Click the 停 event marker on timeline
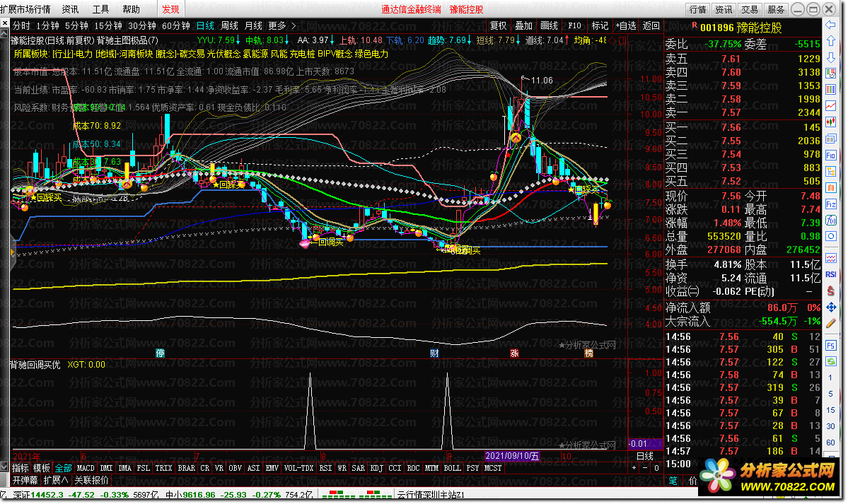Screen dimensions: 848x504 pyautogui.click(x=160, y=353)
